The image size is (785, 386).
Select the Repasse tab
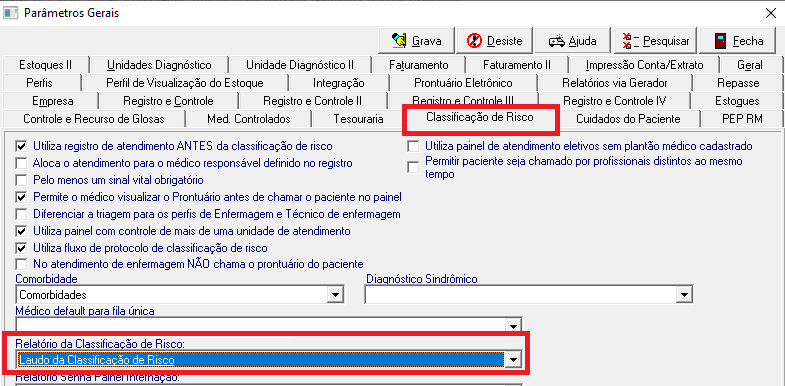[738, 83]
